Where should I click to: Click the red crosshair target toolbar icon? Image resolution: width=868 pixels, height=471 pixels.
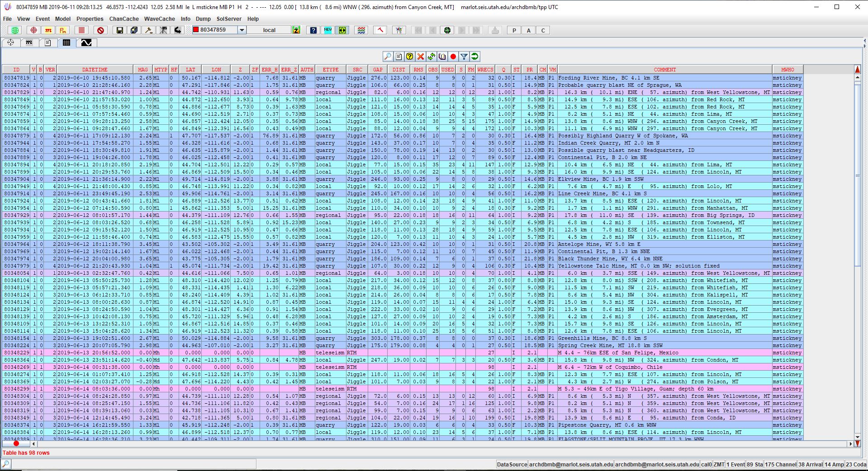click(33, 30)
